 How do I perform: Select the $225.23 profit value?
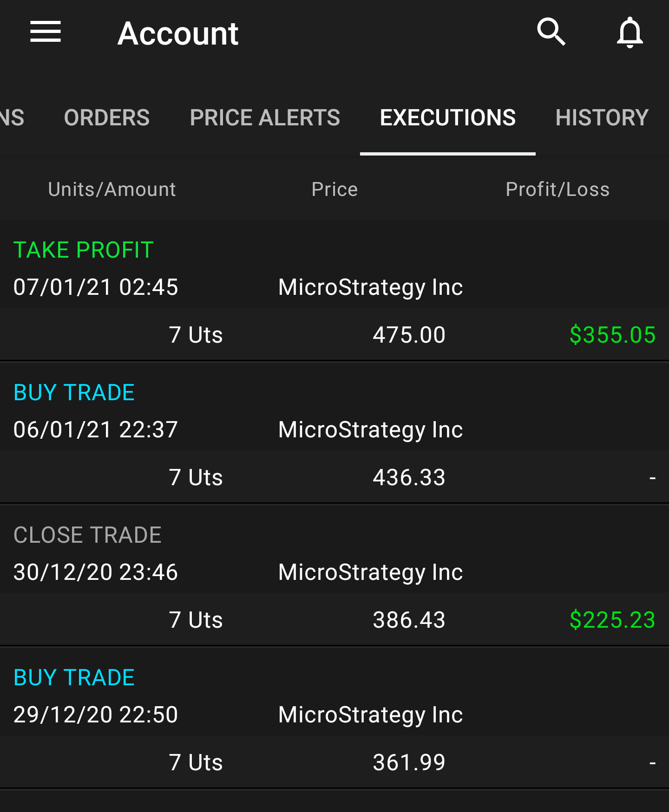tap(612, 620)
